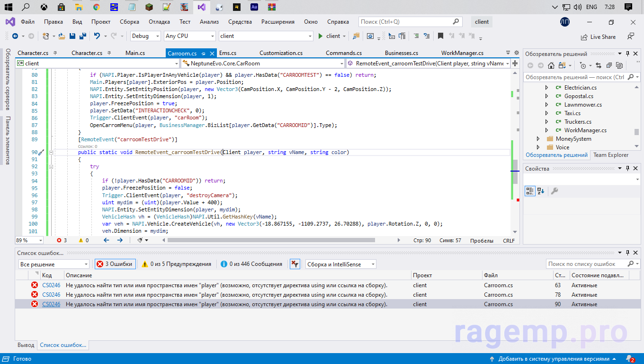
Task: Click the Open File folder icon
Action: (62, 36)
